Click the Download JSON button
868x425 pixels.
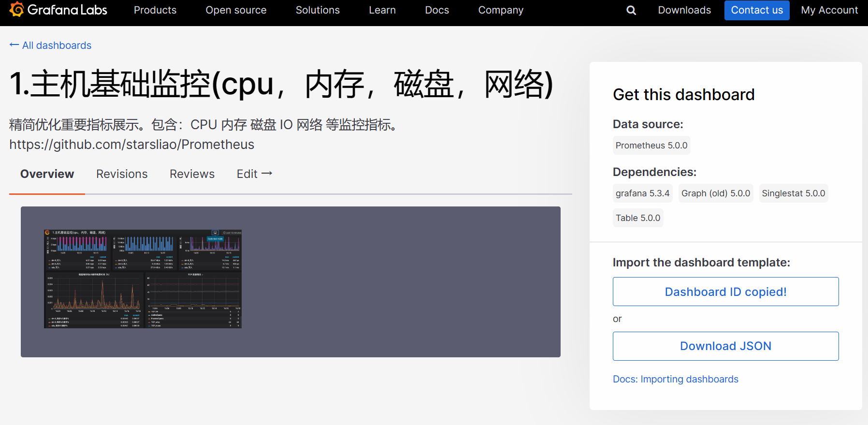(725, 346)
